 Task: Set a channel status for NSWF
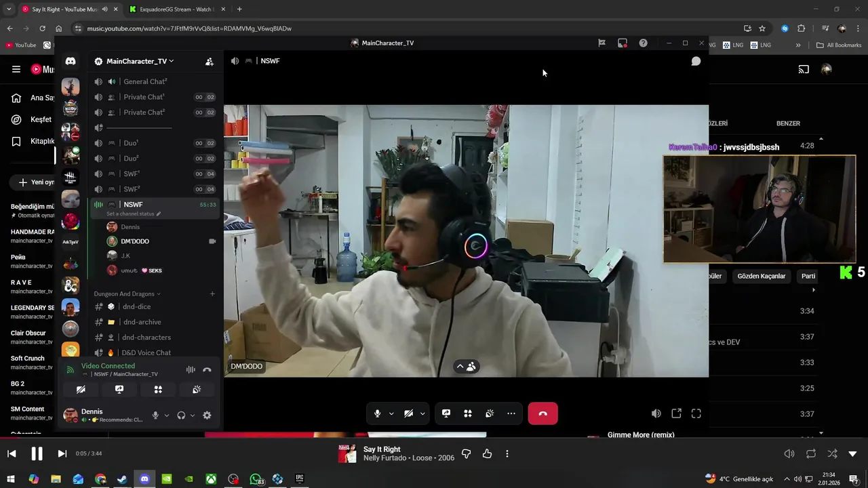pyautogui.click(x=134, y=214)
